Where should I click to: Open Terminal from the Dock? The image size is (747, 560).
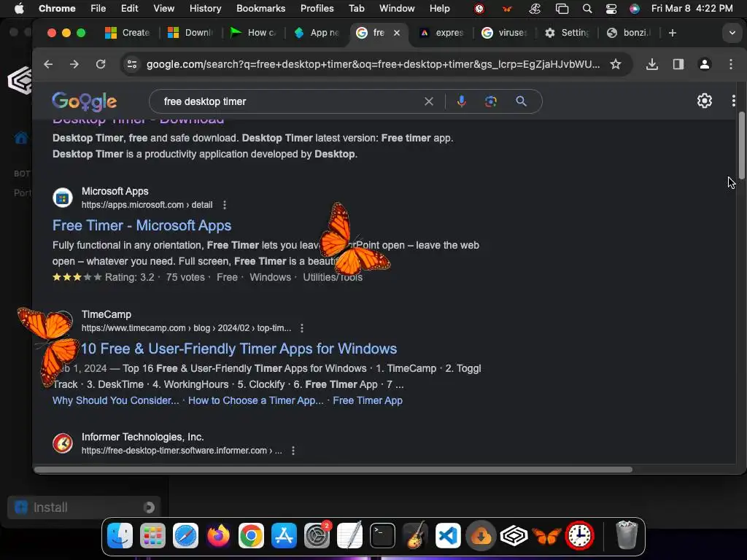coord(382,536)
